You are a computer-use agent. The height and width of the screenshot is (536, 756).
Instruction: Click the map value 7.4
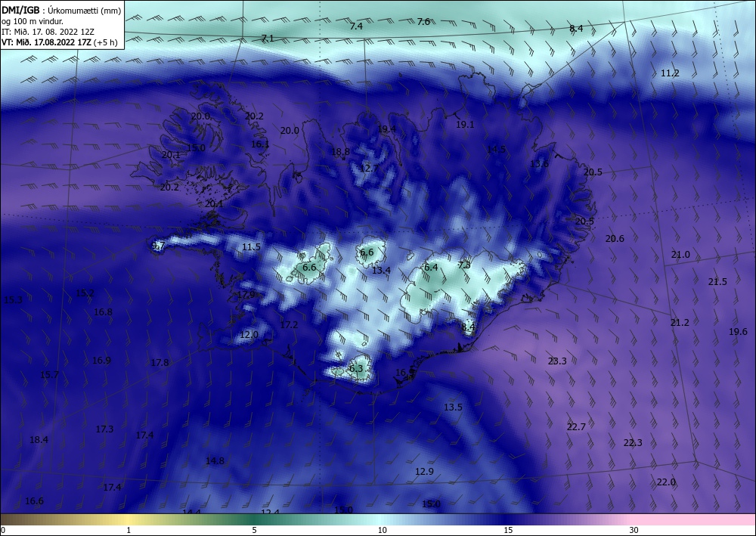point(356,26)
